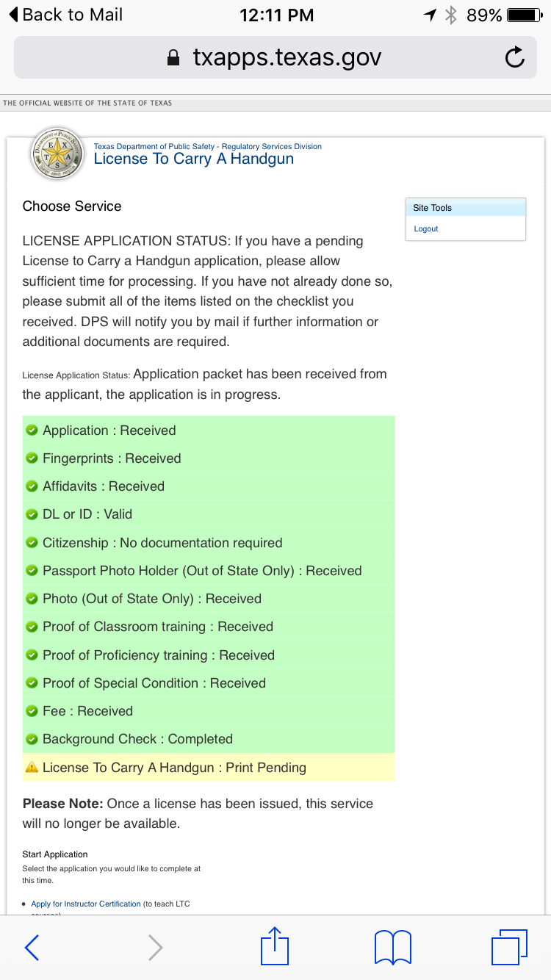
Task: Return via Back to Mail
Action: (x=65, y=15)
